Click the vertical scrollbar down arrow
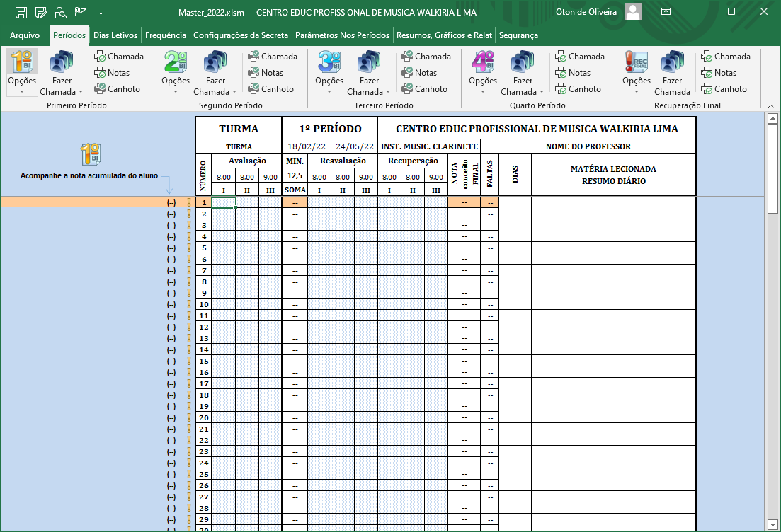 pyautogui.click(x=773, y=524)
